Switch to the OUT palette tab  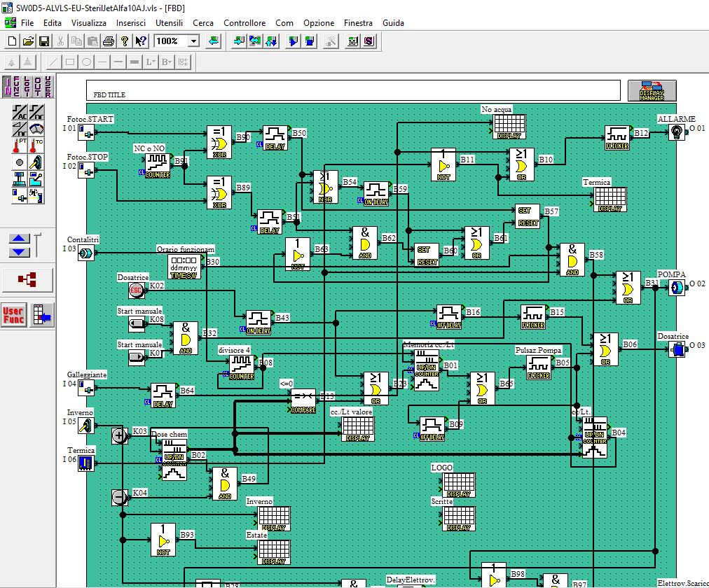(x=39, y=86)
